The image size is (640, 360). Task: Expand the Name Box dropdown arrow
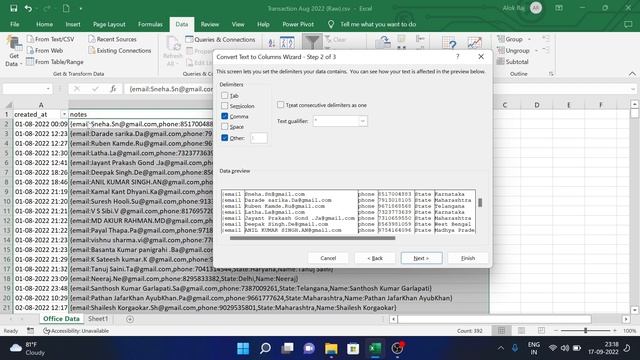coord(48,89)
